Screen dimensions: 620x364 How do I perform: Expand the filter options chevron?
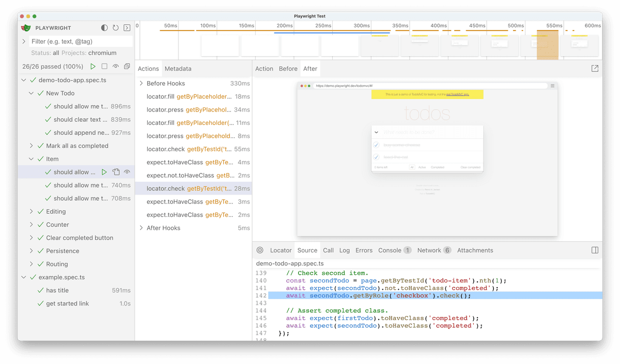[x=24, y=41]
